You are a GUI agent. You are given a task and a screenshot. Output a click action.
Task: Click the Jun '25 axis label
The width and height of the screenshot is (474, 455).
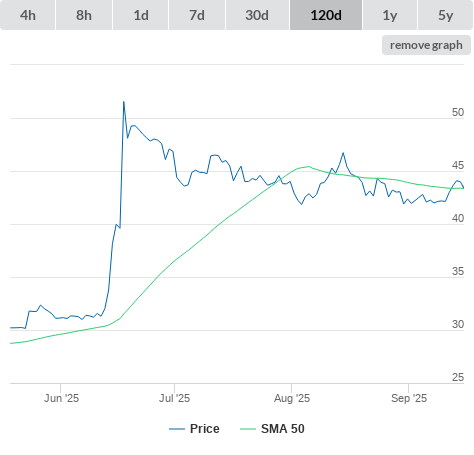(61, 398)
